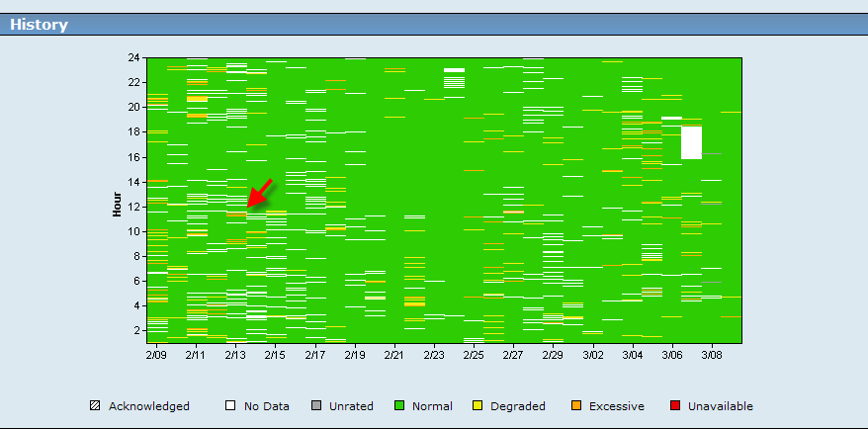Click the hour 4 axis label
This screenshot has height=429, width=868.
click(136, 306)
